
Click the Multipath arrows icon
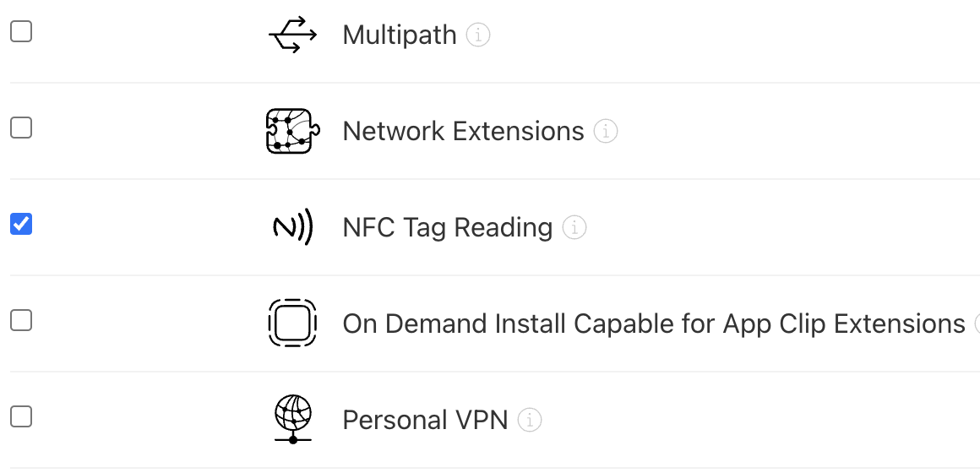click(x=292, y=35)
